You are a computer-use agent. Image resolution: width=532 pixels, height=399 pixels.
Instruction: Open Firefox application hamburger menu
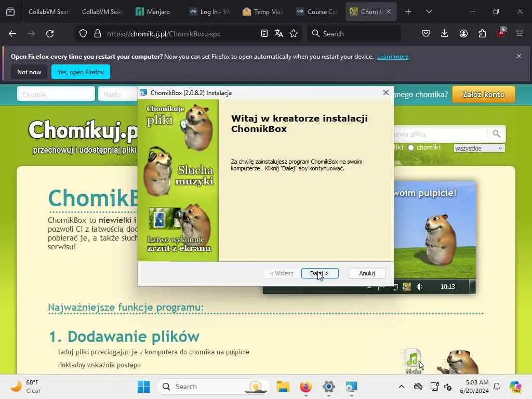click(520, 34)
